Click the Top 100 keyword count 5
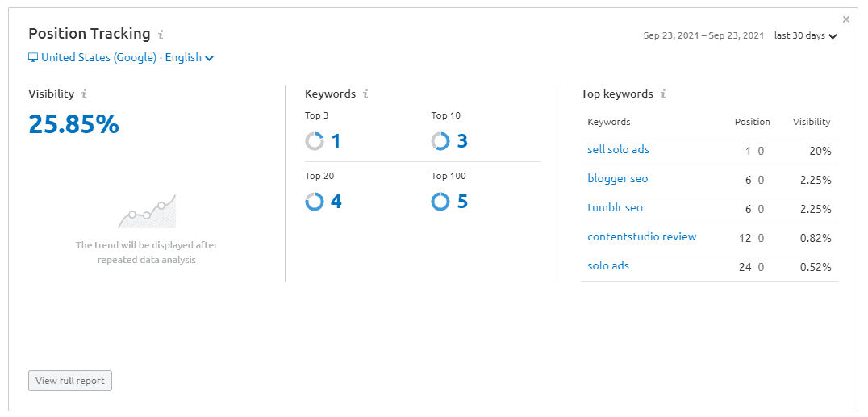Screen dimensions: 868x417 click(x=462, y=202)
